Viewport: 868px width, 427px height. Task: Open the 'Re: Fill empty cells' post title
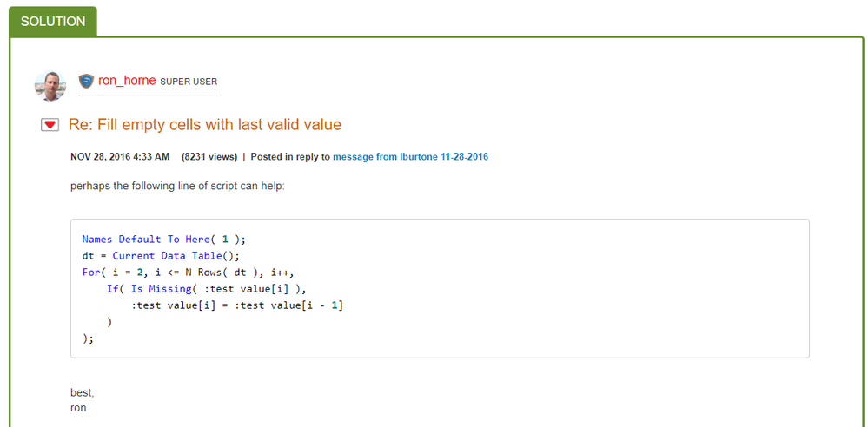pos(205,125)
